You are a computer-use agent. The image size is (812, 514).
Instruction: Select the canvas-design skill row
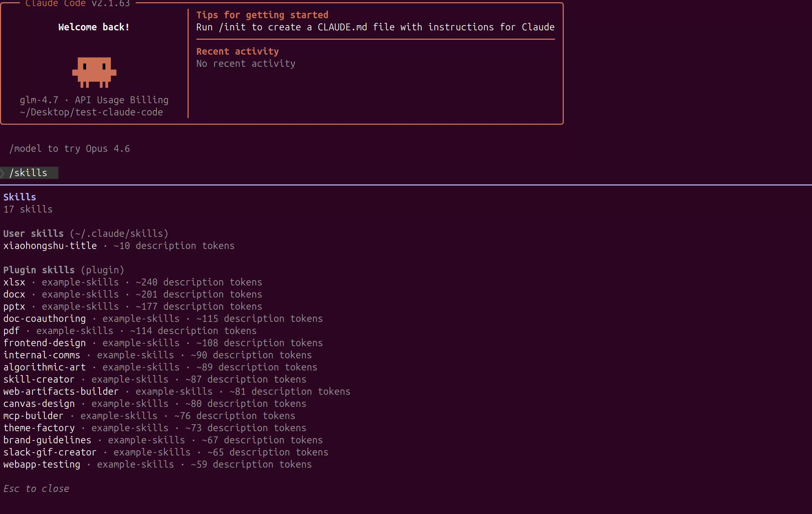(x=155, y=404)
